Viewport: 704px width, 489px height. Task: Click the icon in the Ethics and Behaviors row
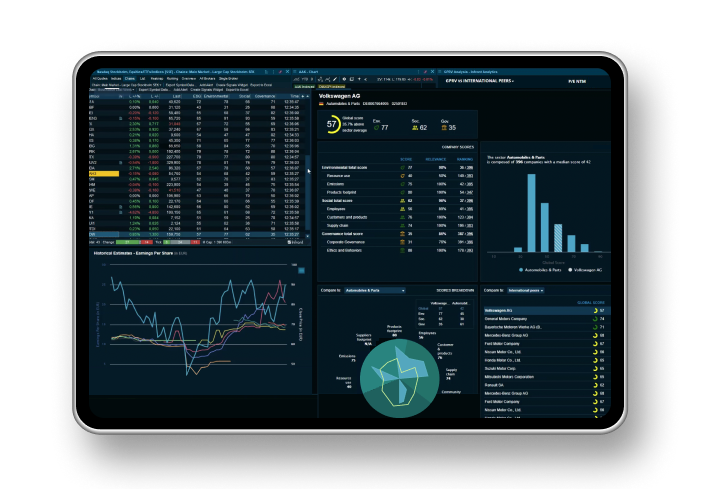coord(402,251)
